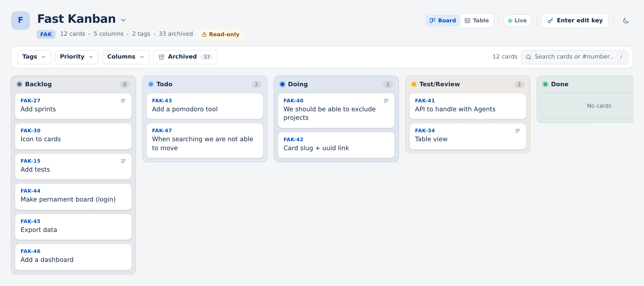The width and height of the screenshot is (644, 286).
Task: Click the Read-only lock badge
Action: click(221, 34)
